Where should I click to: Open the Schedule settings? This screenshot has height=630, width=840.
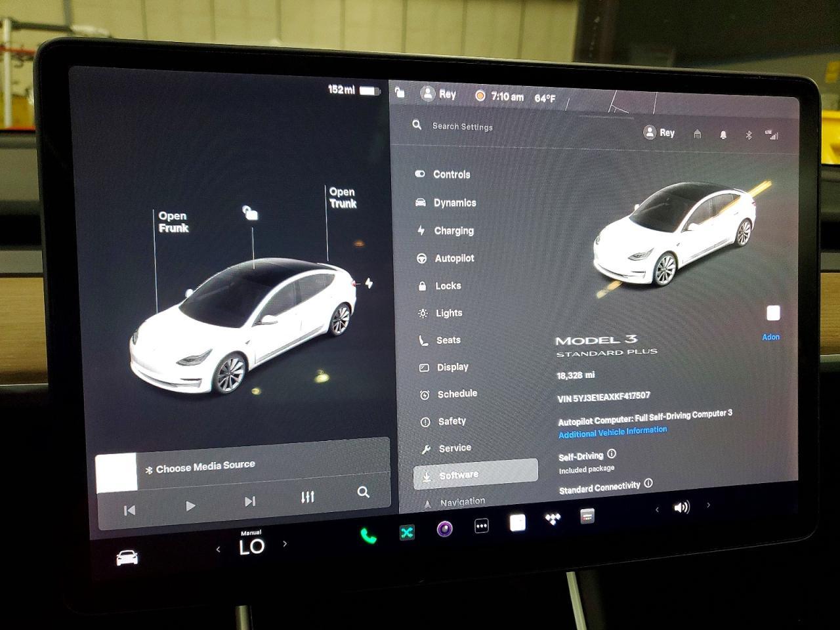pyautogui.click(x=449, y=394)
